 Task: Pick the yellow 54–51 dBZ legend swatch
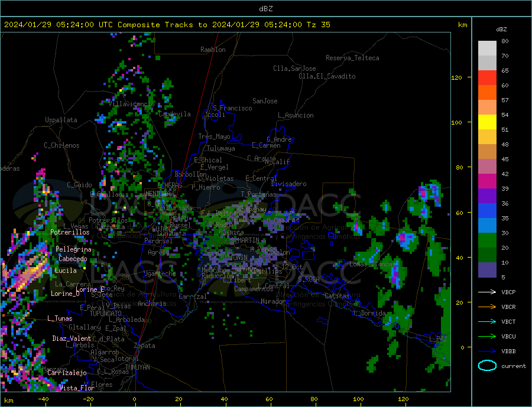[487, 122]
